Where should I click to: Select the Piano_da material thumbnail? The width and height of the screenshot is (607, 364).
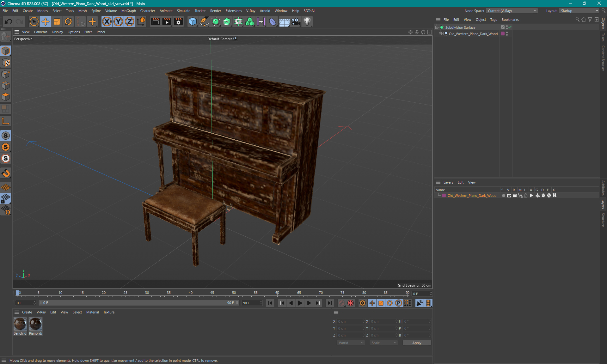pos(35,325)
